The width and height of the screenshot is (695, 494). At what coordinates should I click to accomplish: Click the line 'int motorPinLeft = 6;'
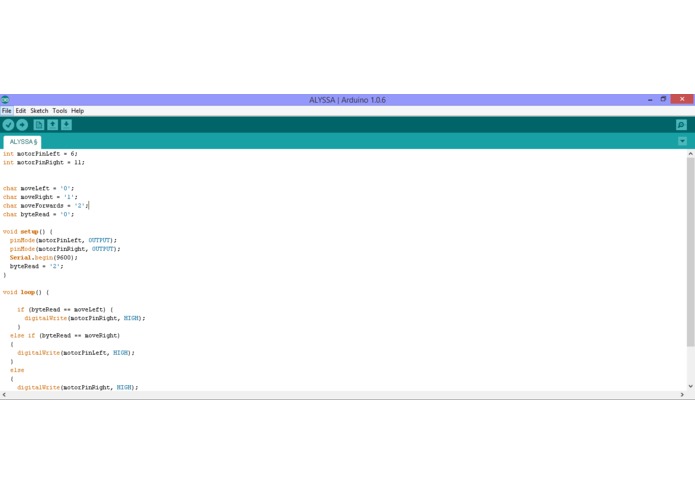coord(40,154)
